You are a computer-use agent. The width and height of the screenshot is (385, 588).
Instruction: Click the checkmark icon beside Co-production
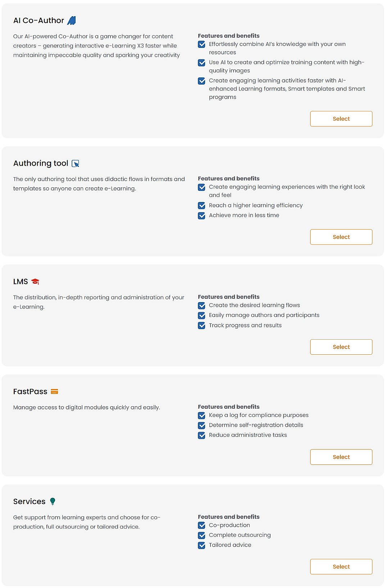click(x=201, y=525)
